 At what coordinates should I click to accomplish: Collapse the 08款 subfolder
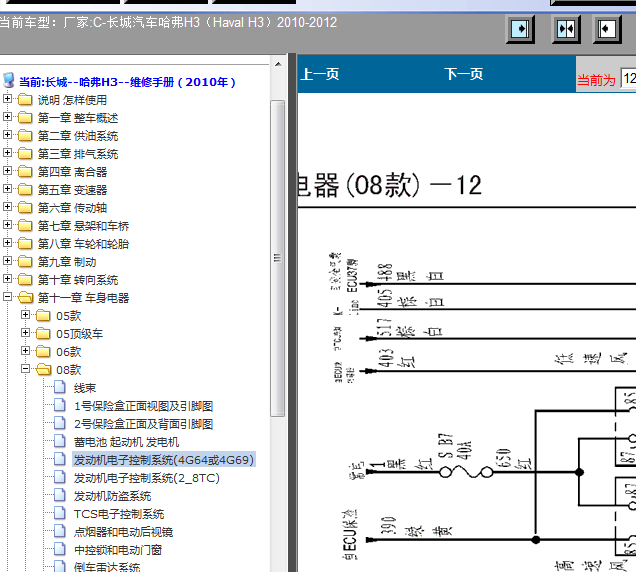tap(26, 368)
